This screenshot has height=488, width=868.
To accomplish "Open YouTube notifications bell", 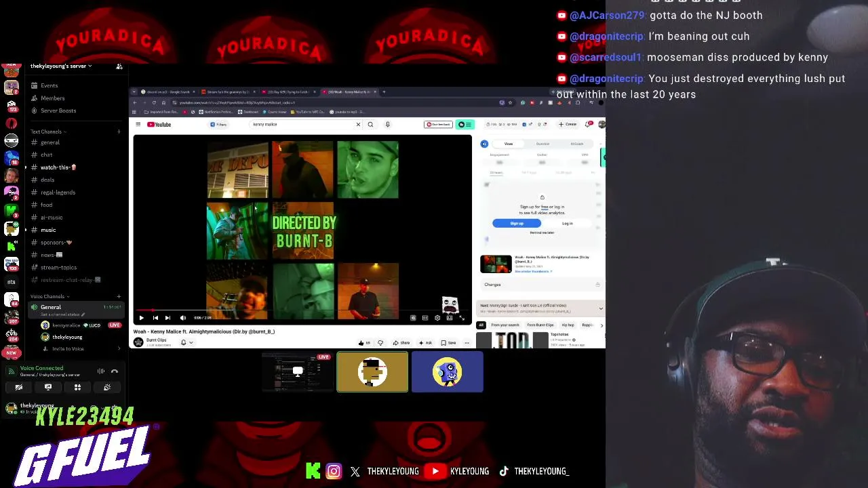I will point(589,124).
